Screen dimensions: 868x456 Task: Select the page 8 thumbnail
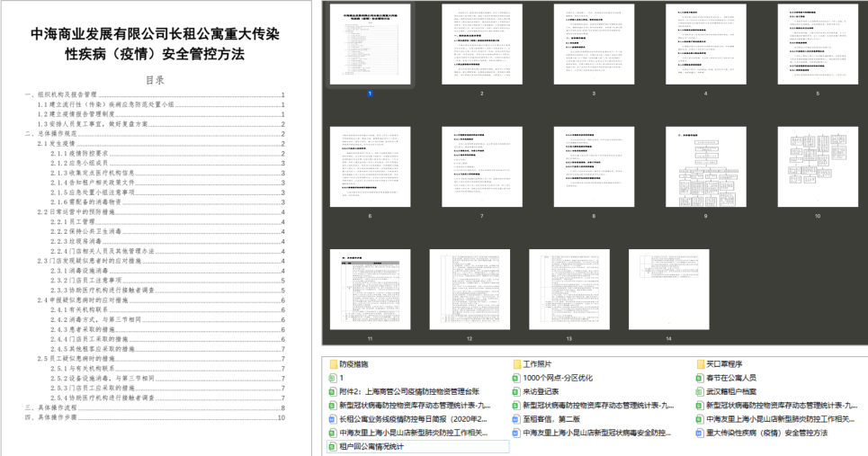594,166
